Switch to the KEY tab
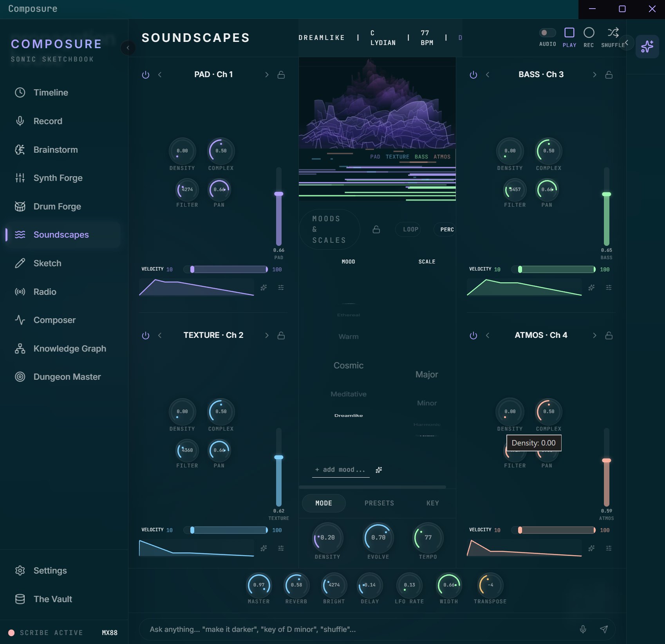Image resolution: width=665 pixels, height=644 pixels. 433,503
